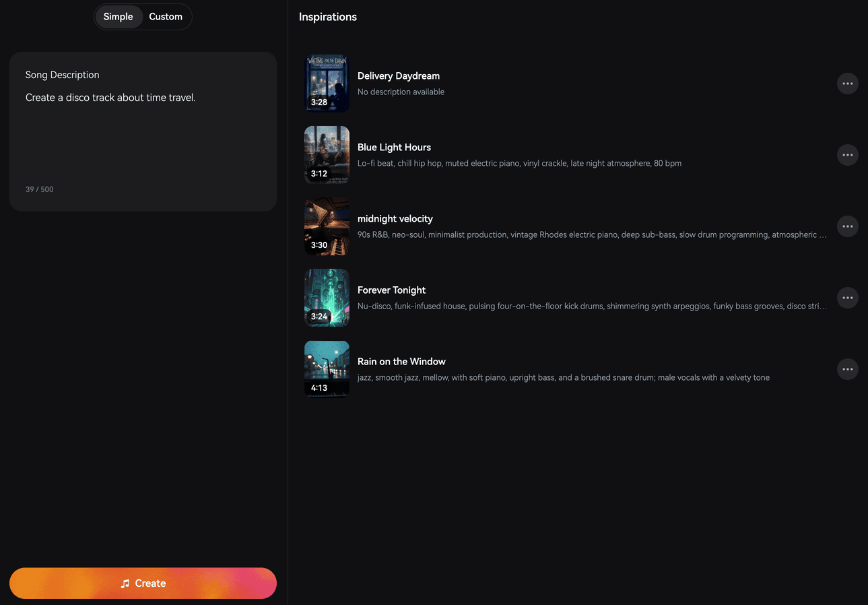Switch to Custom mode
This screenshot has width=868, height=605.
(166, 16)
